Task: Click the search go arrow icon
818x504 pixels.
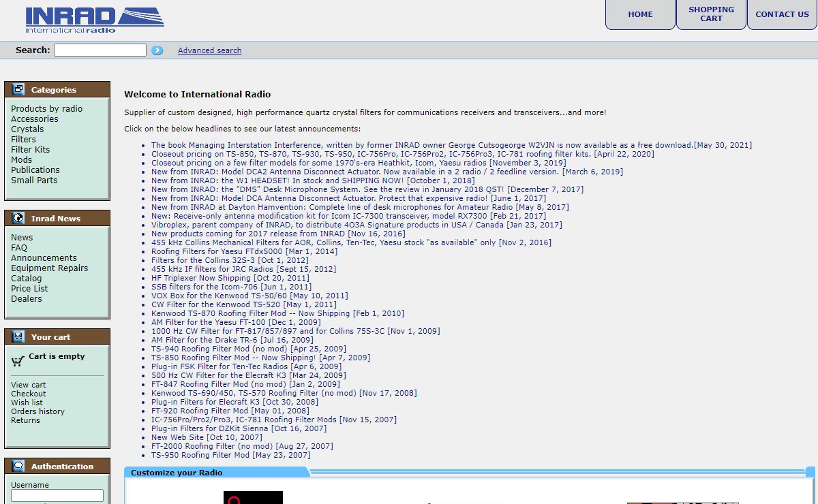Action: pos(157,50)
